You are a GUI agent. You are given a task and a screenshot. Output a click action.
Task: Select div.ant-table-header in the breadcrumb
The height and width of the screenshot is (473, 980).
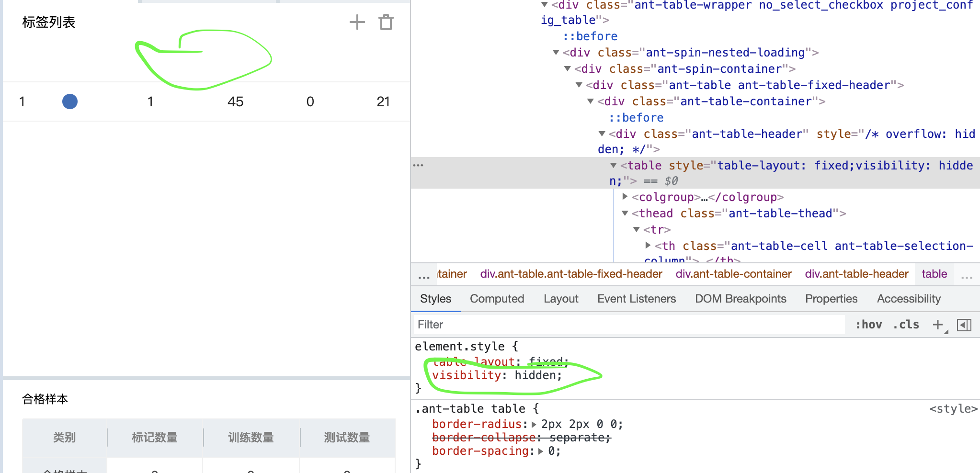(857, 274)
